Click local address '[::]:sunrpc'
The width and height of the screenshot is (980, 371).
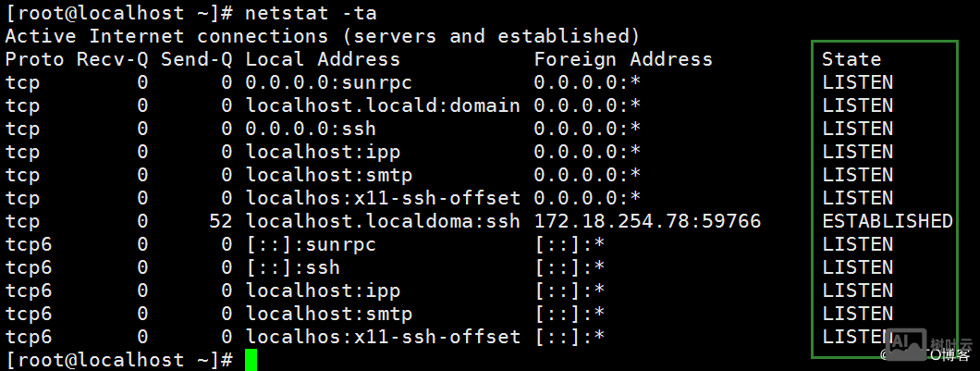[x=311, y=244]
